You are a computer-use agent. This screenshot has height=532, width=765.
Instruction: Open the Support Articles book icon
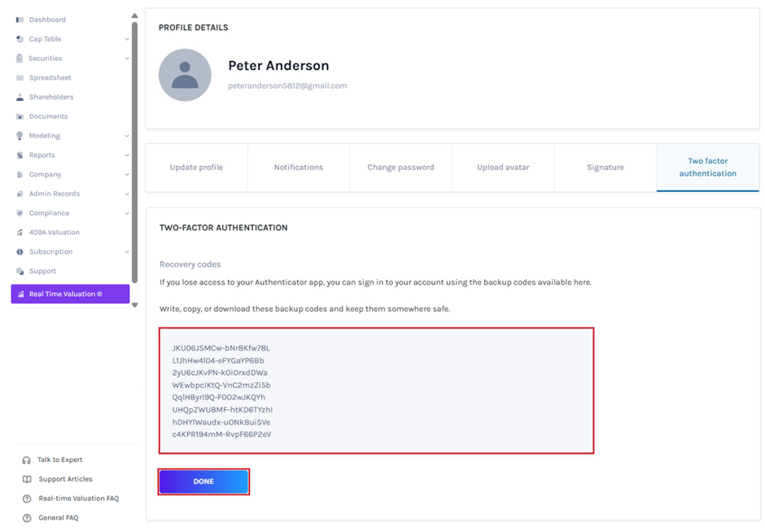point(27,479)
